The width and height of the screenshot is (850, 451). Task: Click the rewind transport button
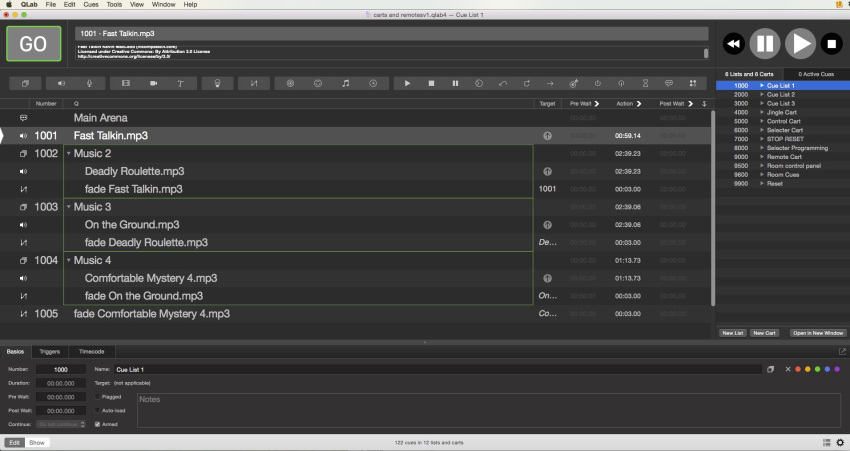click(733, 43)
